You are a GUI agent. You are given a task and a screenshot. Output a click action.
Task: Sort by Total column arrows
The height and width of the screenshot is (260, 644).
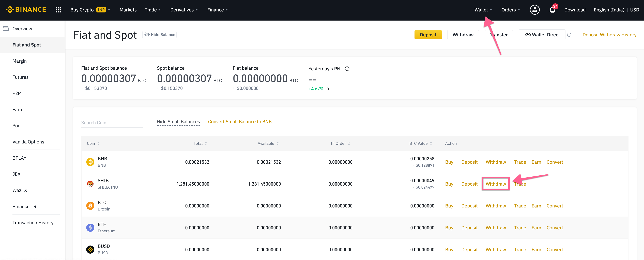[206, 143]
